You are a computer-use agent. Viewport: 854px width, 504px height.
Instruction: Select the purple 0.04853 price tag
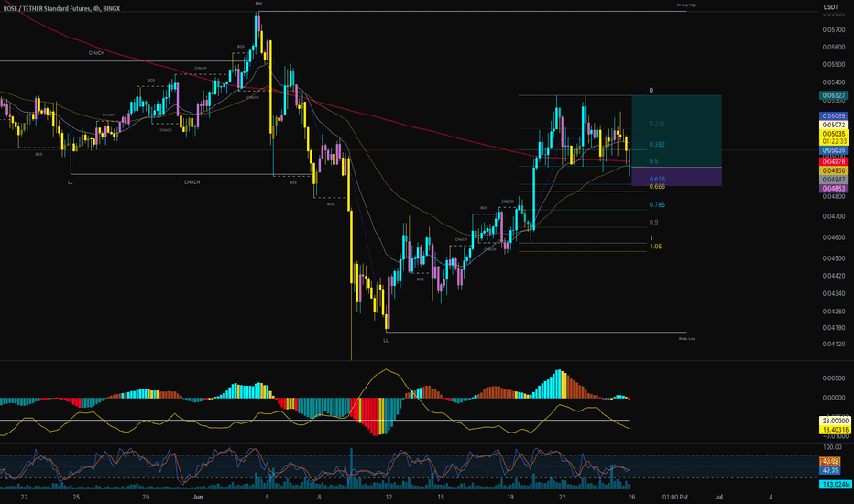(x=833, y=189)
